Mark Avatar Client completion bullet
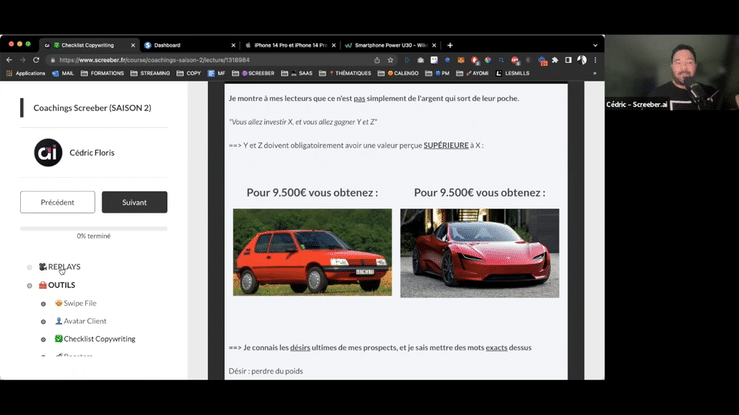The image size is (739, 415). [43, 322]
